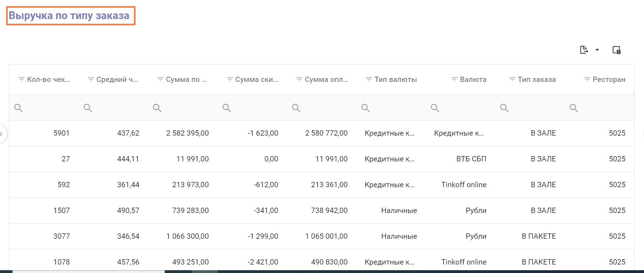Image resolution: width=644 pixels, height=273 pixels.
Task: Click search magnifier under Тип заказа column
Action: tap(504, 108)
